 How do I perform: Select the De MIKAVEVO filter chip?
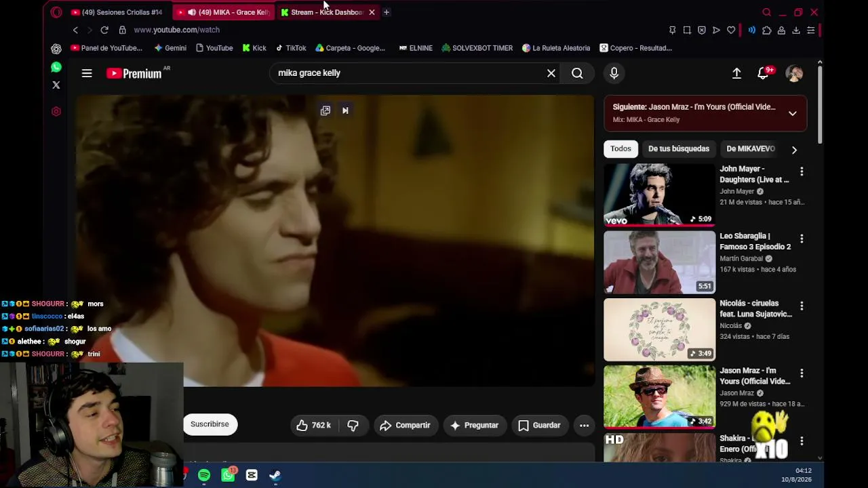(x=750, y=149)
